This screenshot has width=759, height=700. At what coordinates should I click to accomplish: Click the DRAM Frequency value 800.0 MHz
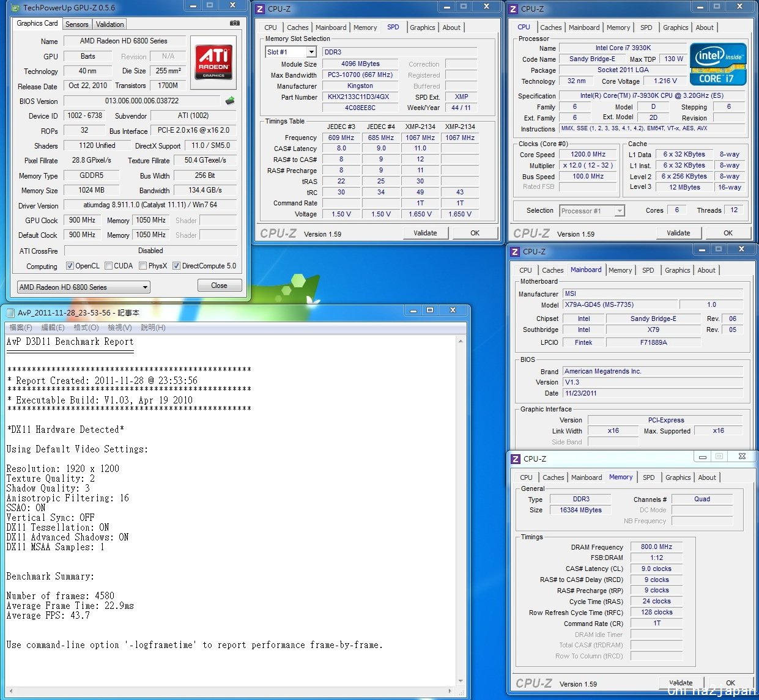click(656, 547)
